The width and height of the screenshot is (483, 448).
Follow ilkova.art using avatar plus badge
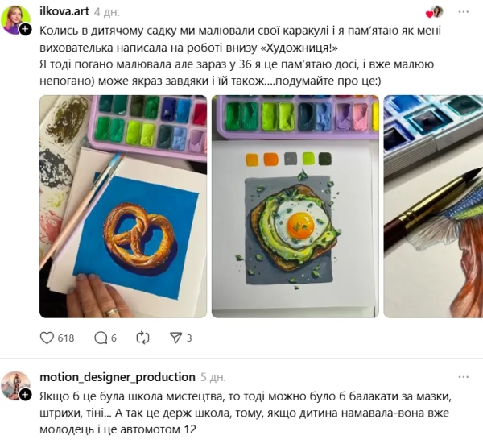[26, 29]
